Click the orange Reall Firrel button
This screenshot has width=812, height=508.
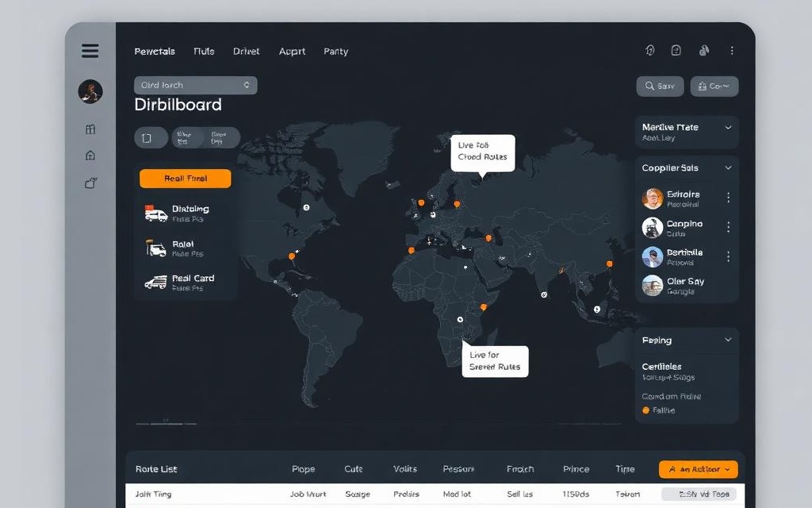tap(186, 179)
